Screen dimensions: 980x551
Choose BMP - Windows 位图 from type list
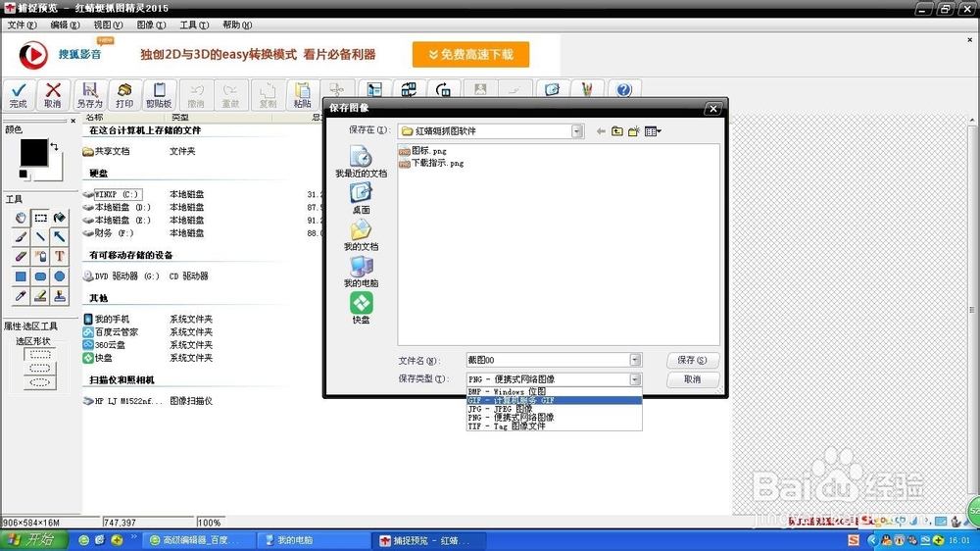coord(554,391)
